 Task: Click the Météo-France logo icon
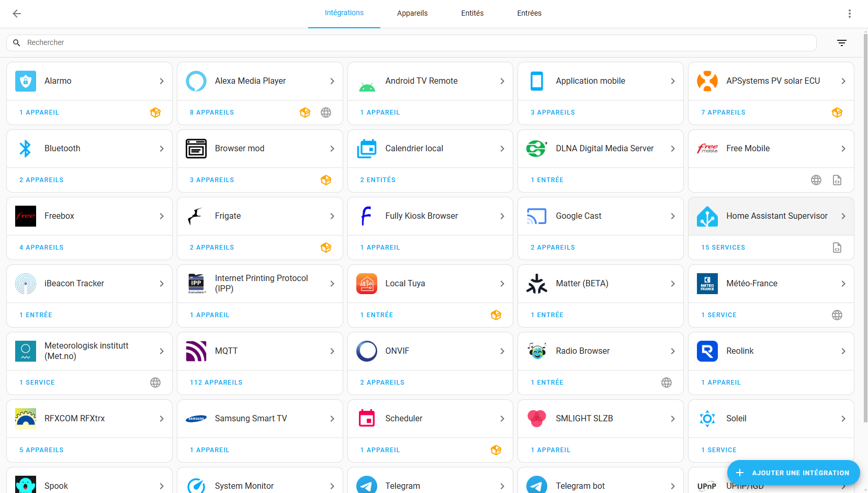[707, 284]
